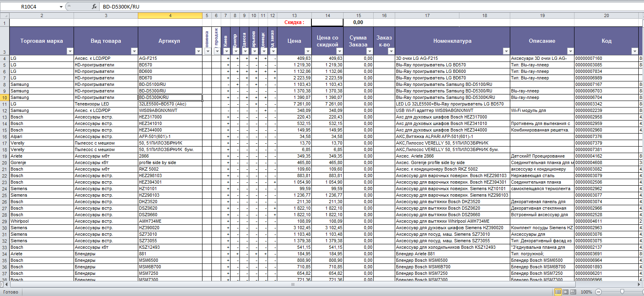Click the horizontal scrollbar thumb

click(x=293, y=284)
